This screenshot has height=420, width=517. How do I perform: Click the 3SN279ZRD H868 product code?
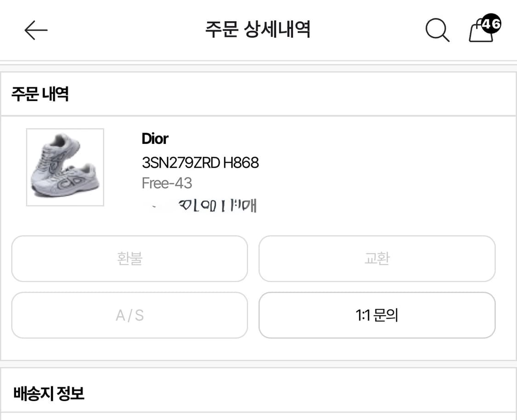tap(199, 163)
